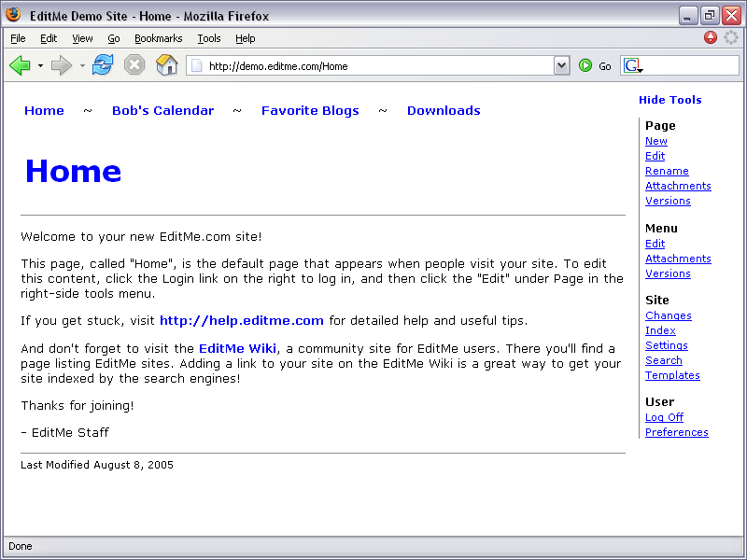Click the activity throbber icon
Screen dimensions: 747x560
pyautogui.click(x=730, y=37)
